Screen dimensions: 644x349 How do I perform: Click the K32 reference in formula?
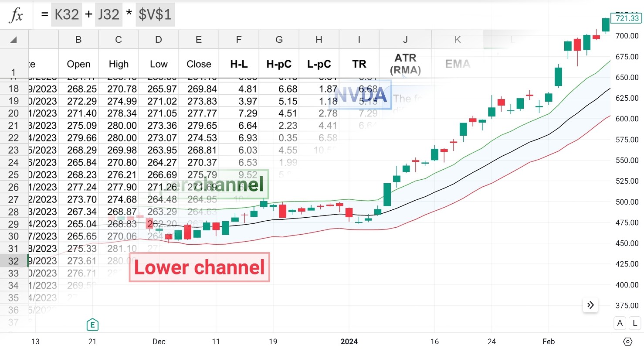(66, 15)
